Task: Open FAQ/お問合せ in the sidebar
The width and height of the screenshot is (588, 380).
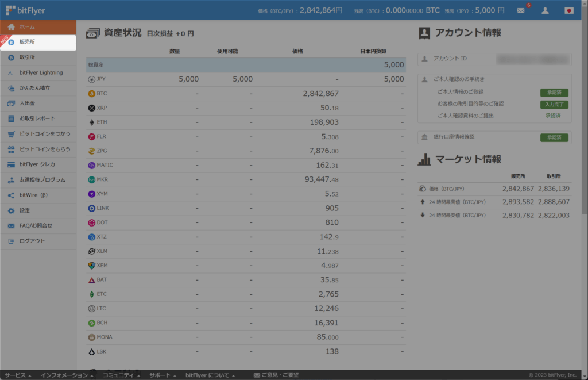Action: [38, 226]
